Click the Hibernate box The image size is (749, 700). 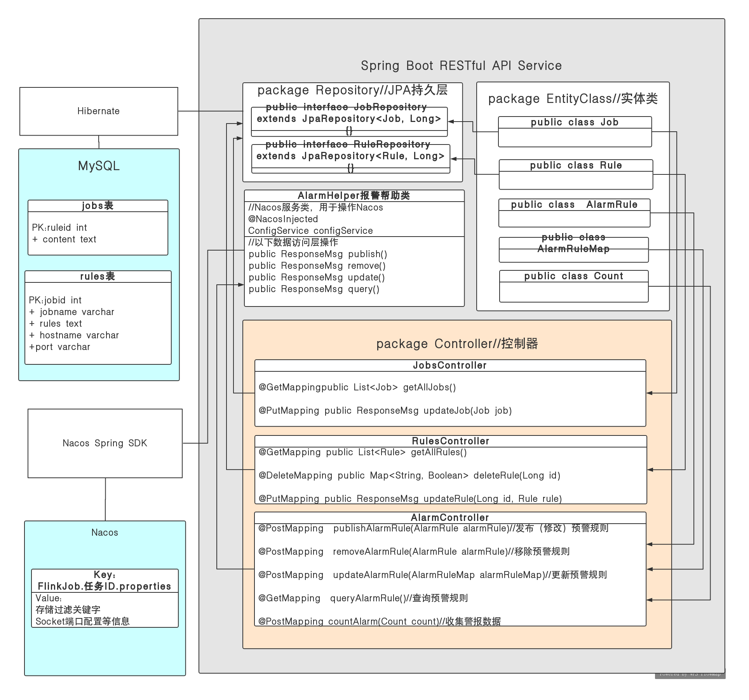tap(99, 111)
